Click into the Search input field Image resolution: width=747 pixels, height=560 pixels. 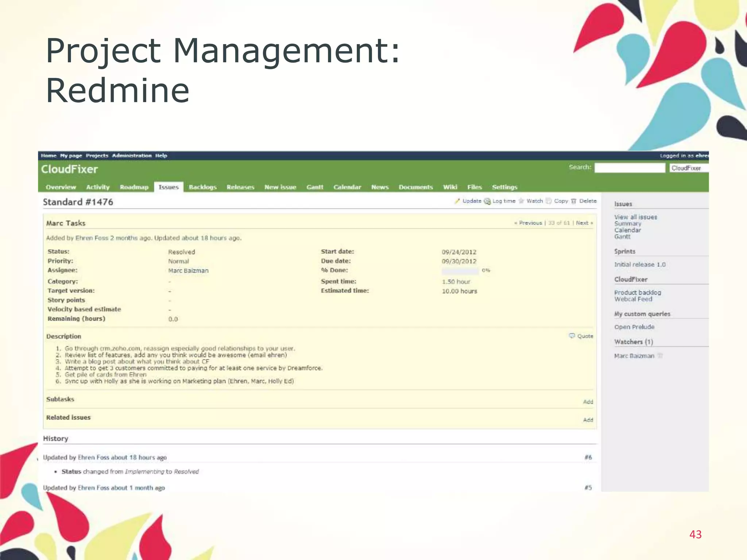630,168
